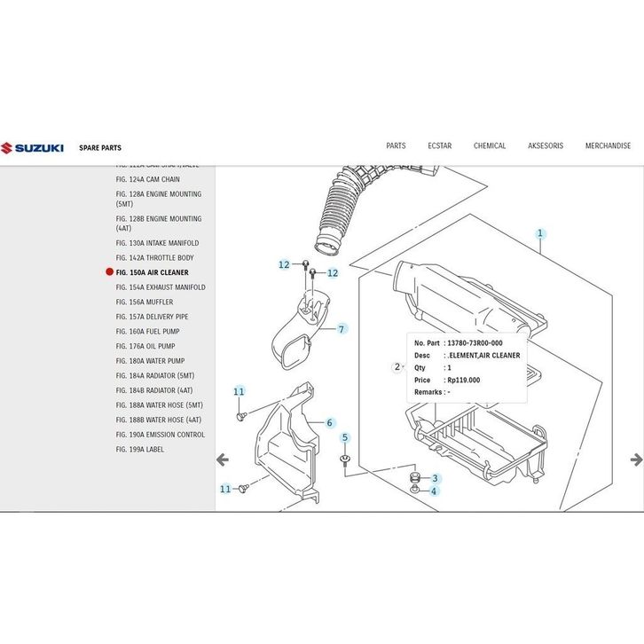Viewport: 644px width, 644px height.
Task: Open the ECSTAR menu item
Action: 439,146
